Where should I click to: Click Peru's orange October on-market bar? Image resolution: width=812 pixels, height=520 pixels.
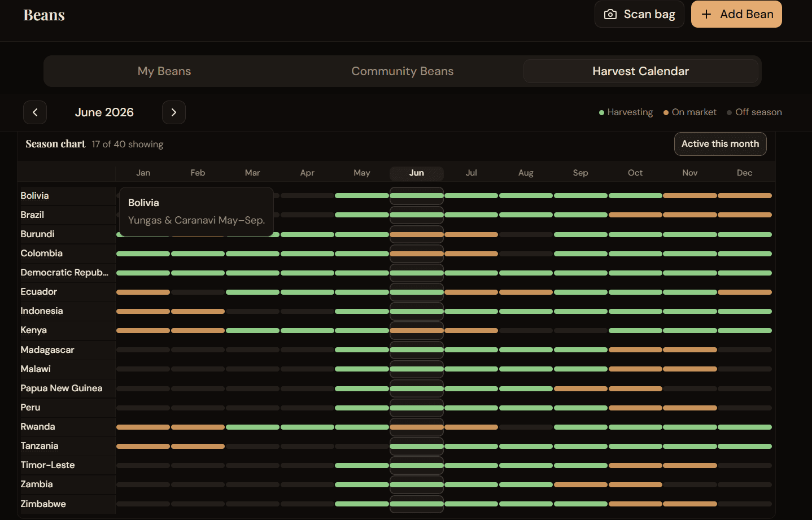tap(635, 408)
